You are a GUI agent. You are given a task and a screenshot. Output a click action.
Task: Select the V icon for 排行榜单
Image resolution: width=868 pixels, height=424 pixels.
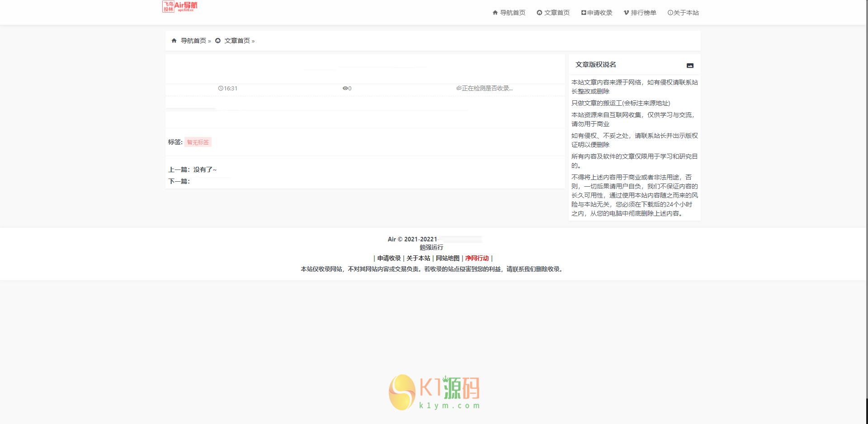626,12
